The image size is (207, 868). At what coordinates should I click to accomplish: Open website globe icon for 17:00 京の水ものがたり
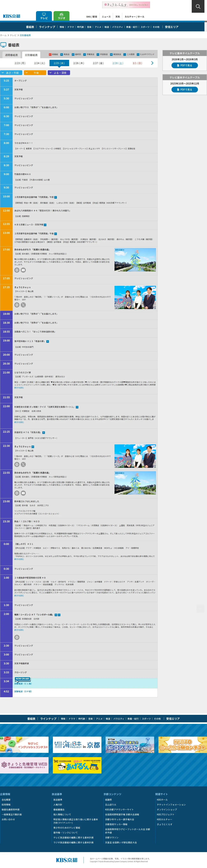[17, 270]
